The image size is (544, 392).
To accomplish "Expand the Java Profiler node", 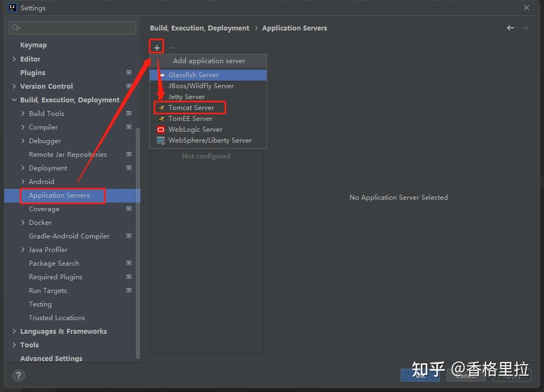I will coord(23,249).
